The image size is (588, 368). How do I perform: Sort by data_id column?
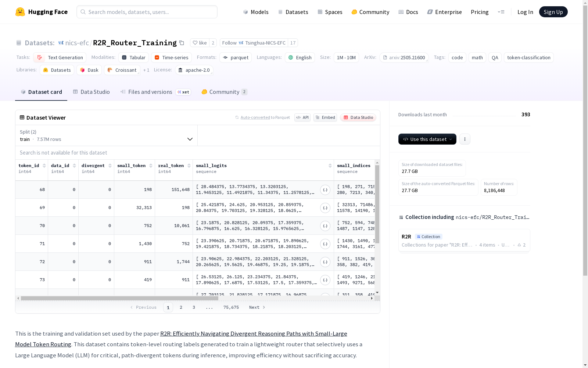pyautogui.click(x=74, y=166)
